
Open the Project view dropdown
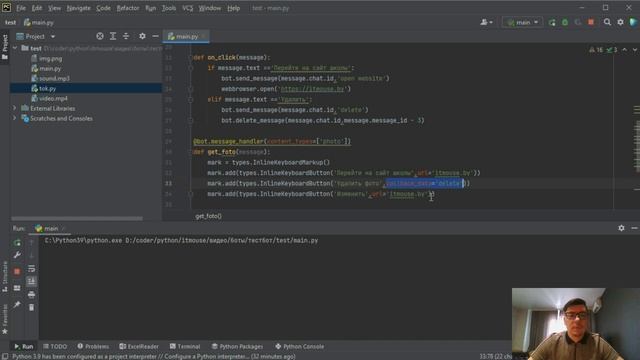tap(36, 36)
